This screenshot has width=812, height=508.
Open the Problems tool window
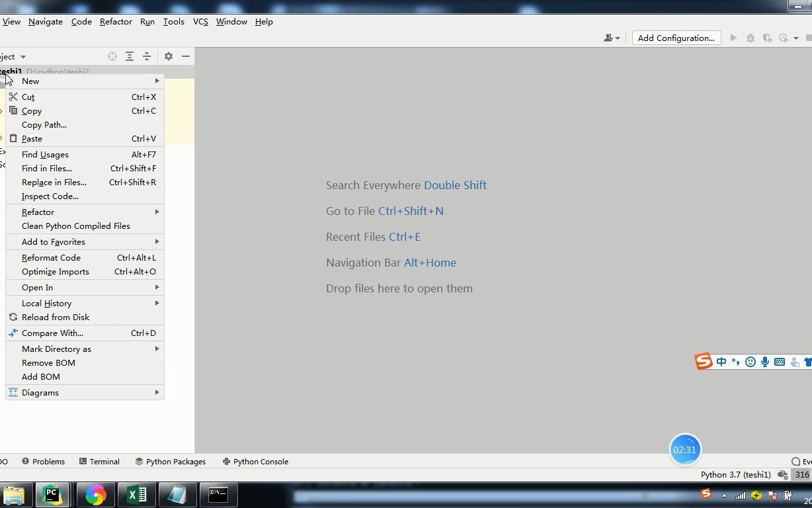44,461
